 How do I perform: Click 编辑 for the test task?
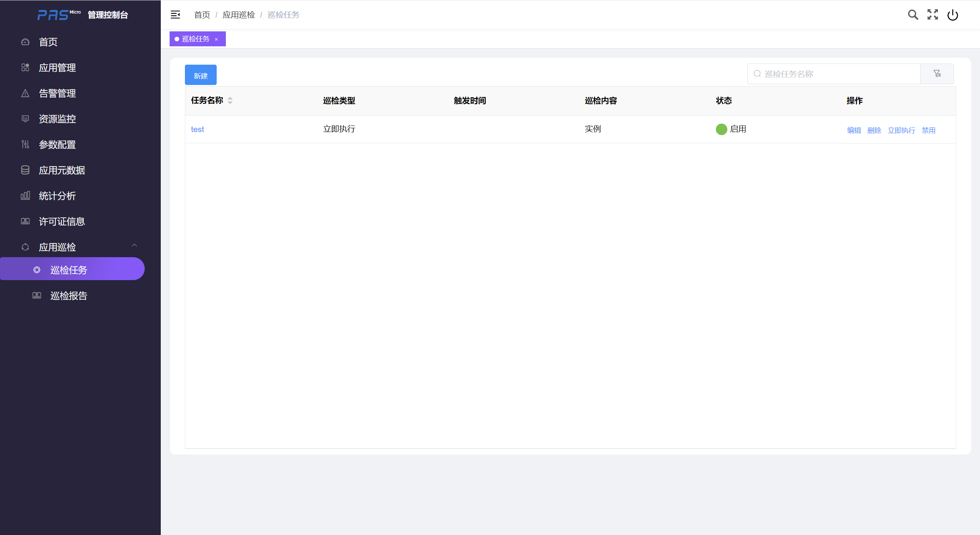click(x=854, y=130)
